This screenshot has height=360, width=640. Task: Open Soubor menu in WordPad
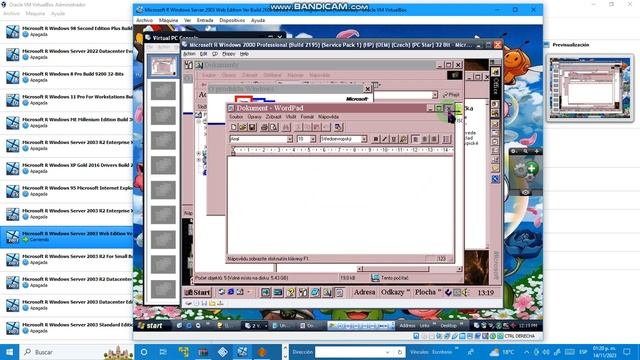(236, 117)
